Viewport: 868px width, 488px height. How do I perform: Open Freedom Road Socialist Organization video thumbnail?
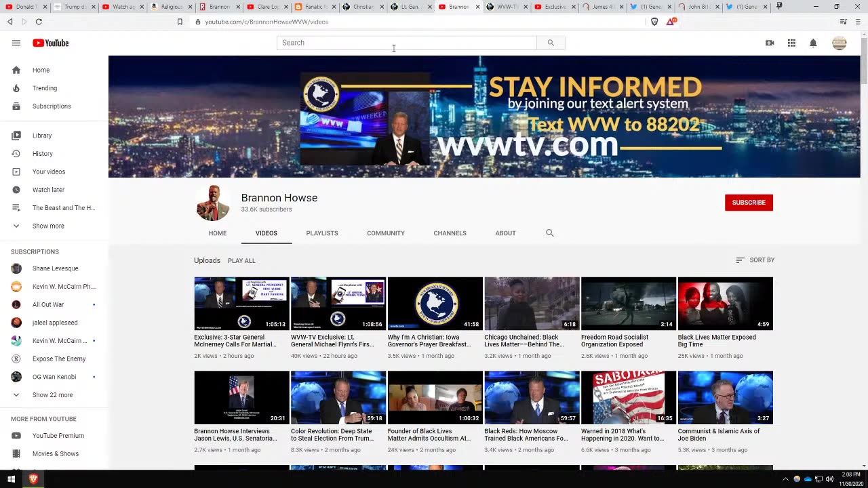(629, 304)
